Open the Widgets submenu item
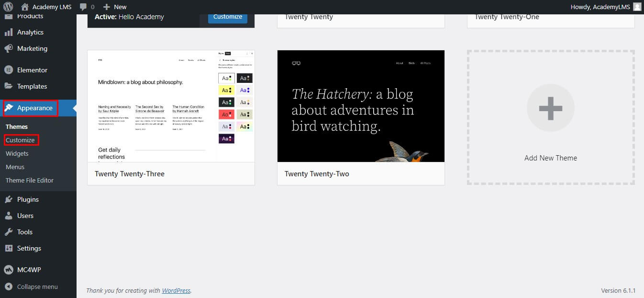This screenshot has height=298, width=644. click(x=17, y=153)
